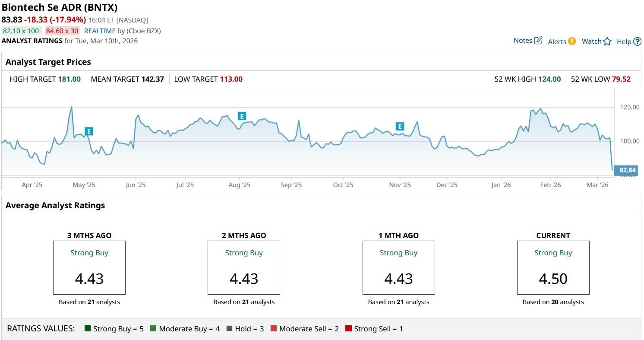This screenshot has width=644, height=340.
Task: Click the 2 MTHS AGO rating box
Action: pos(244,268)
